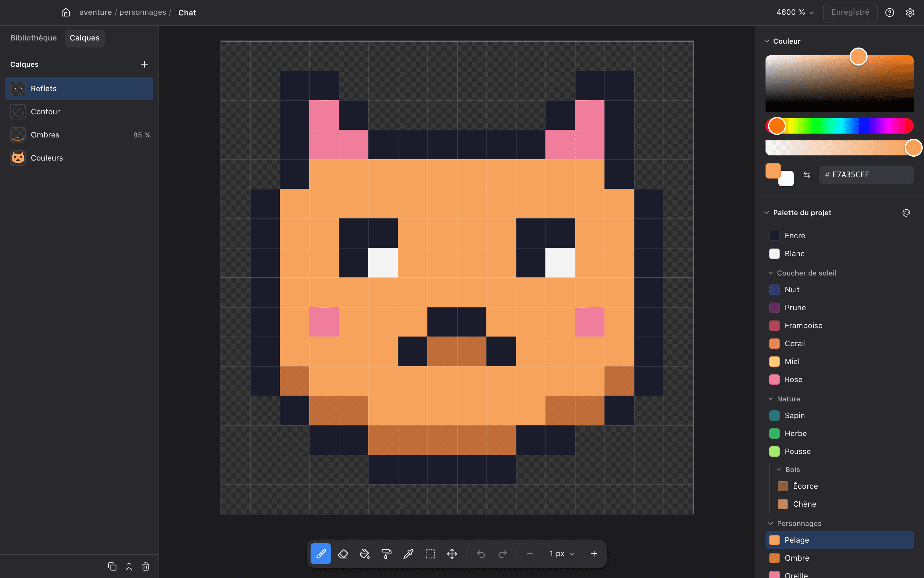Pick the Prune palette color

pyautogui.click(x=840, y=308)
